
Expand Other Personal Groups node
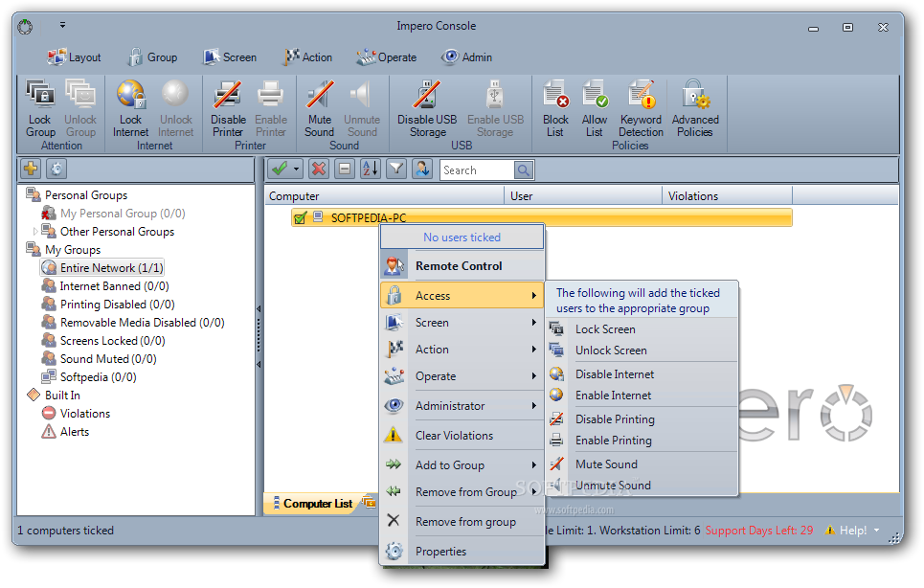35,232
